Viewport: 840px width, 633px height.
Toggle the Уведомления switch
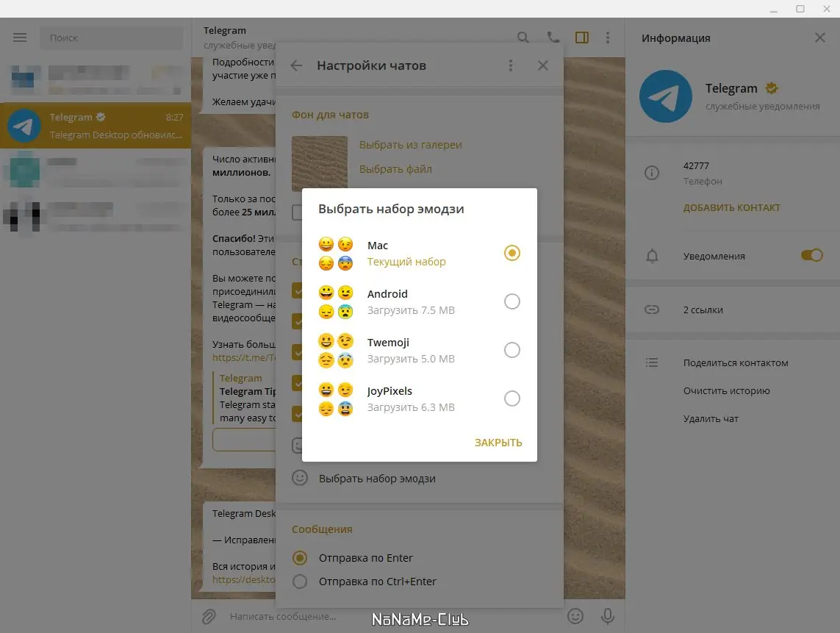pyautogui.click(x=811, y=256)
